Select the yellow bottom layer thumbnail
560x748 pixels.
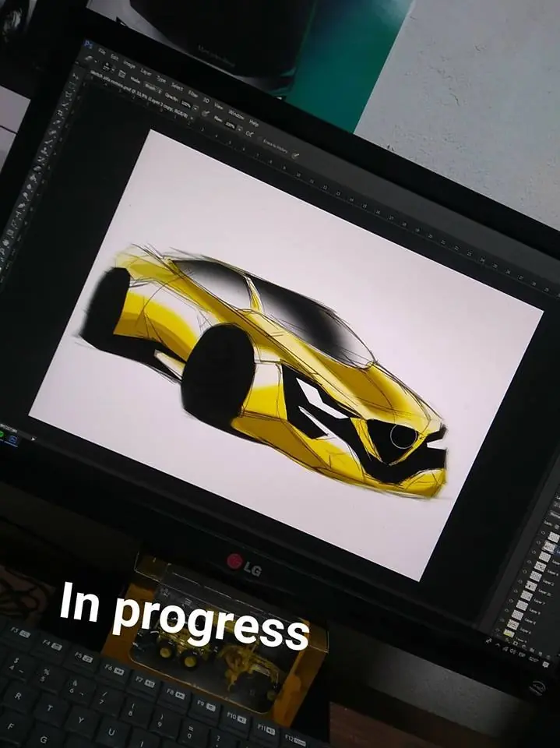click(509, 633)
